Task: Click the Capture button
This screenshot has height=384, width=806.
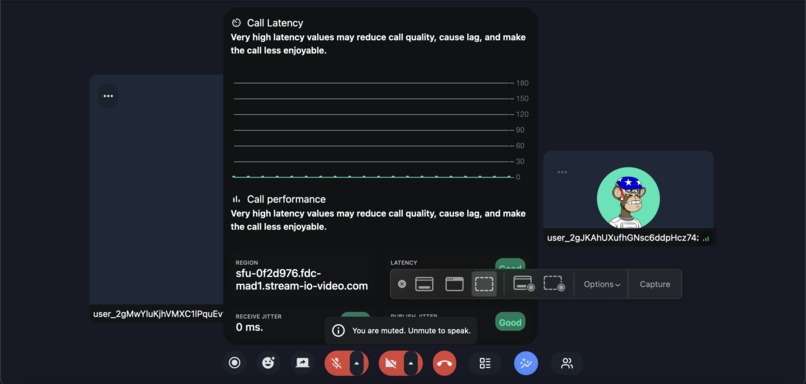Action: click(x=655, y=284)
